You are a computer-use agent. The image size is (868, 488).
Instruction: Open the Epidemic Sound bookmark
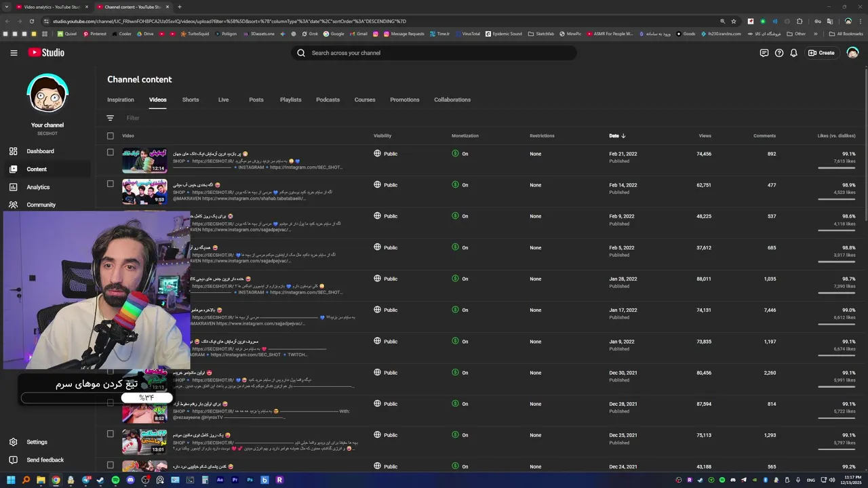click(503, 33)
